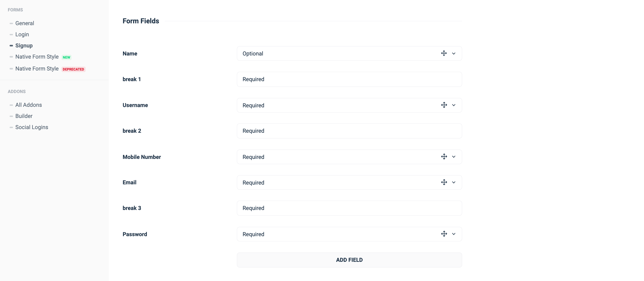The image size is (644, 281).
Task: Open Native Form Style marked NEW
Action: (37, 57)
